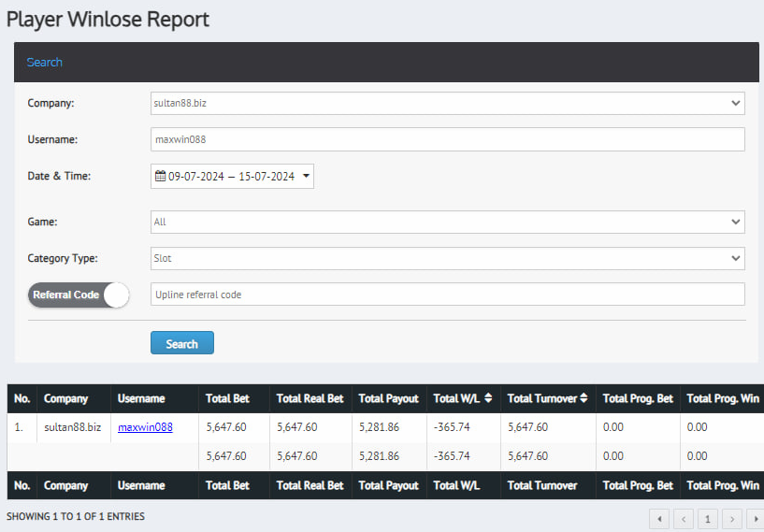The width and height of the screenshot is (764, 532).
Task: Click the Player Winlose Report heading
Action: coord(108,20)
